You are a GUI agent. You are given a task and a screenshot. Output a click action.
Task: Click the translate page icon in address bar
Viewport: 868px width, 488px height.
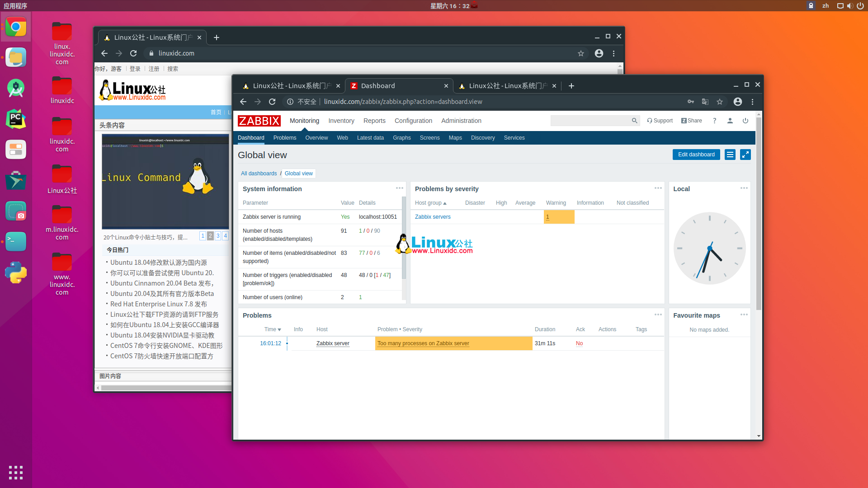pos(705,102)
